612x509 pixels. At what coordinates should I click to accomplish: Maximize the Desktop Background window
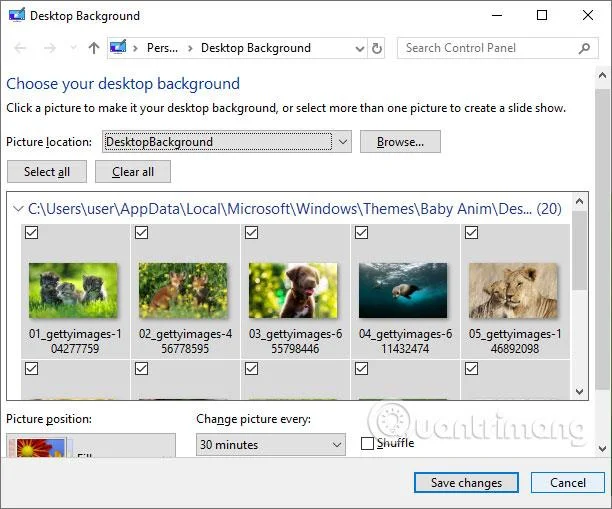coord(542,15)
